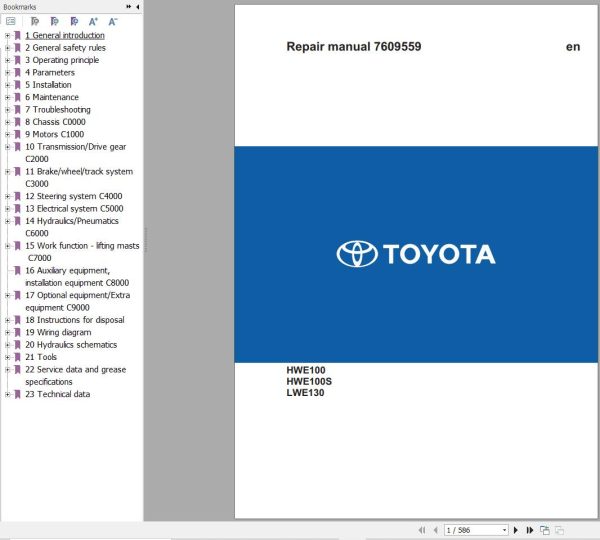Open bookmark 7 Troubleshooting
This screenshot has height=540, width=600.
[58, 109]
